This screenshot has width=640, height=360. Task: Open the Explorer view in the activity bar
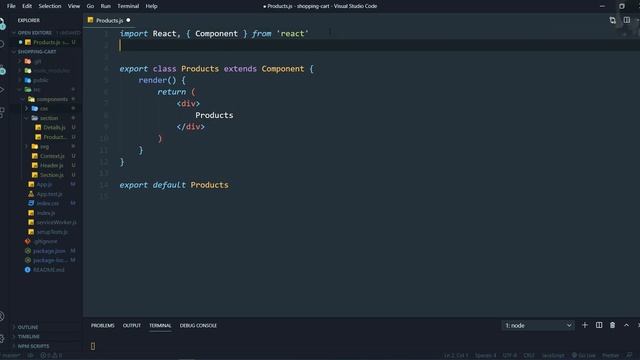pyautogui.click(x=2, y=22)
